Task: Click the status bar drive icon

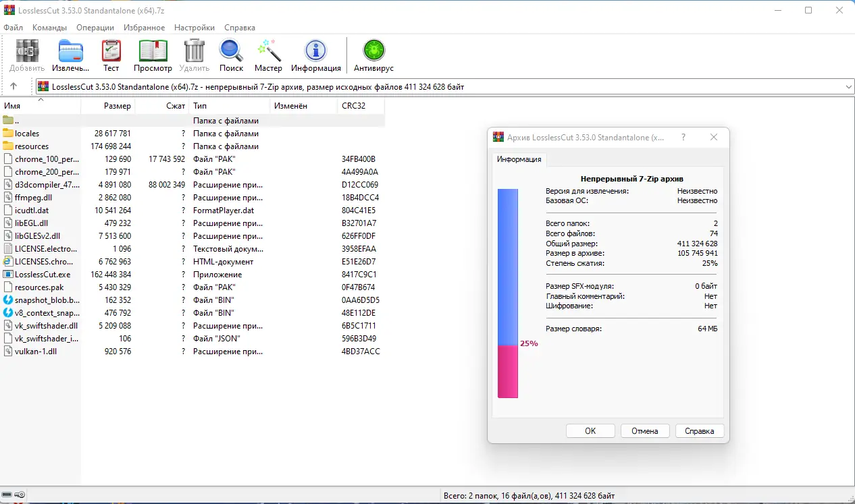Action: coord(7,495)
